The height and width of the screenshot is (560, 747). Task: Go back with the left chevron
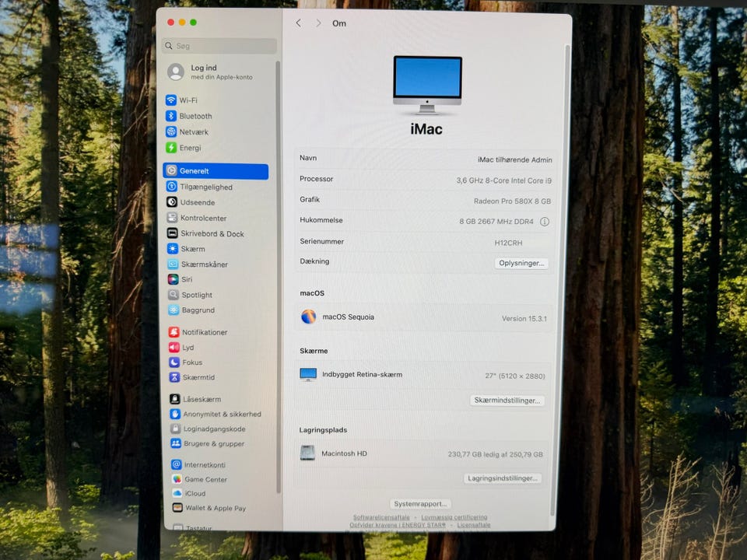pyautogui.click(x=298, y=23)
